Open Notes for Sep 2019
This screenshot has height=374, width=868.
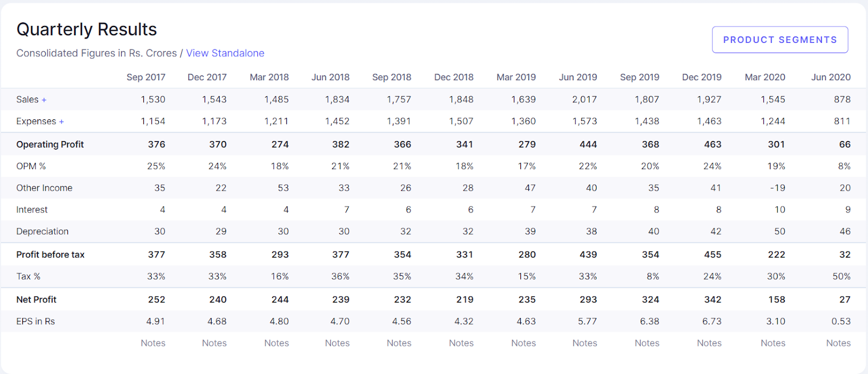(647, 343)
